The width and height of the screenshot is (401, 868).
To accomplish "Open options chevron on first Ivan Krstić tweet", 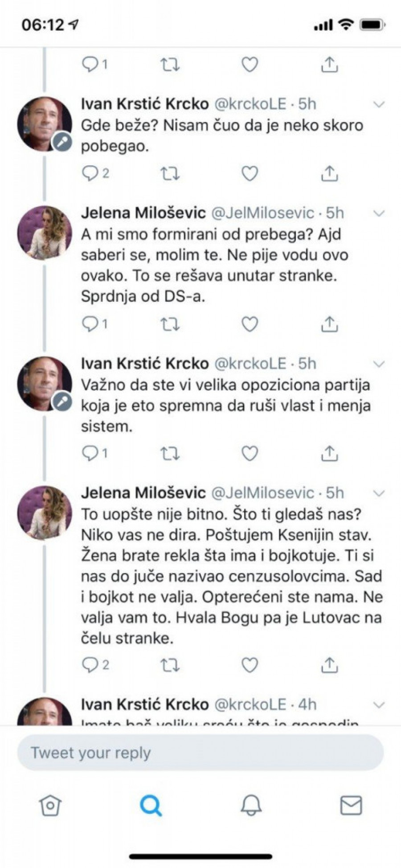I will click(379, 105).
